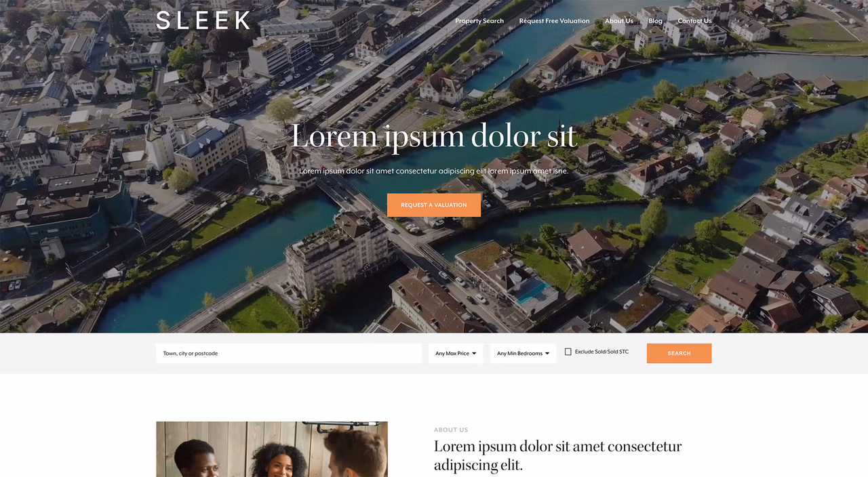Open the Contact Us link

click(694, 21)
